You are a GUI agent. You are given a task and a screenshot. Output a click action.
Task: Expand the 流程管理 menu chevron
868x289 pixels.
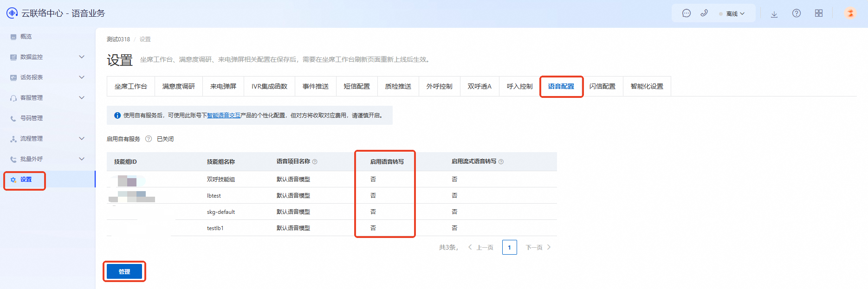[x=82, y=139]
